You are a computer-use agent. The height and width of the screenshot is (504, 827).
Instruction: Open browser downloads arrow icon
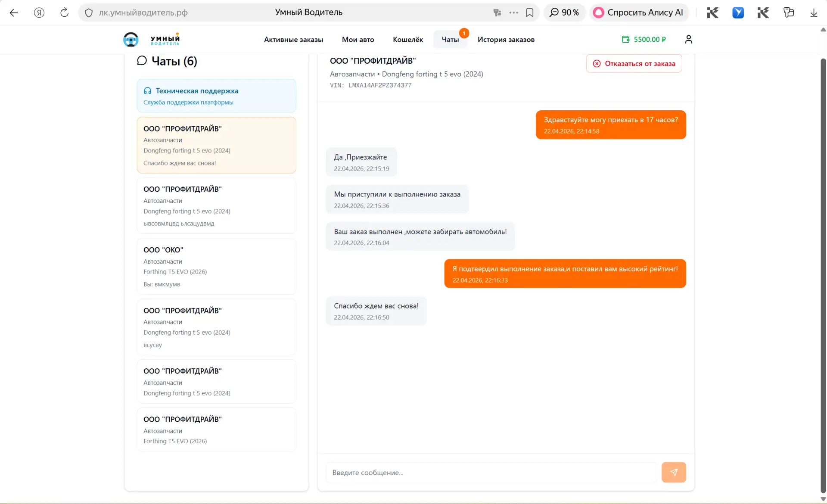click(814, 12)
